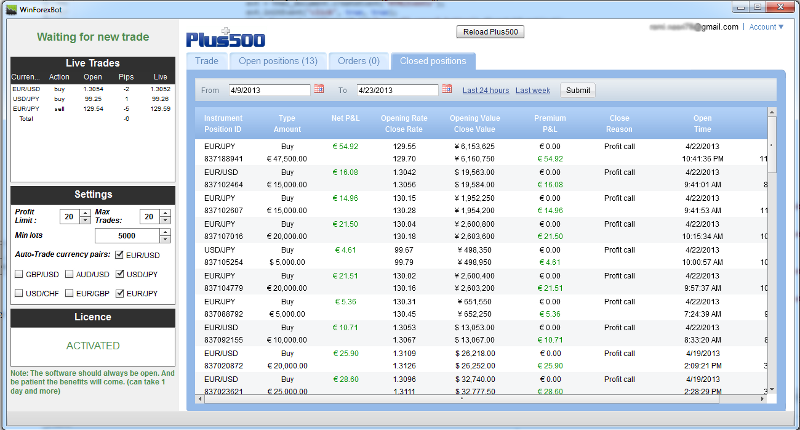Click the Reload Plus500 button
The width and height of the screenshot is (800, 430).
pos(490,32)
